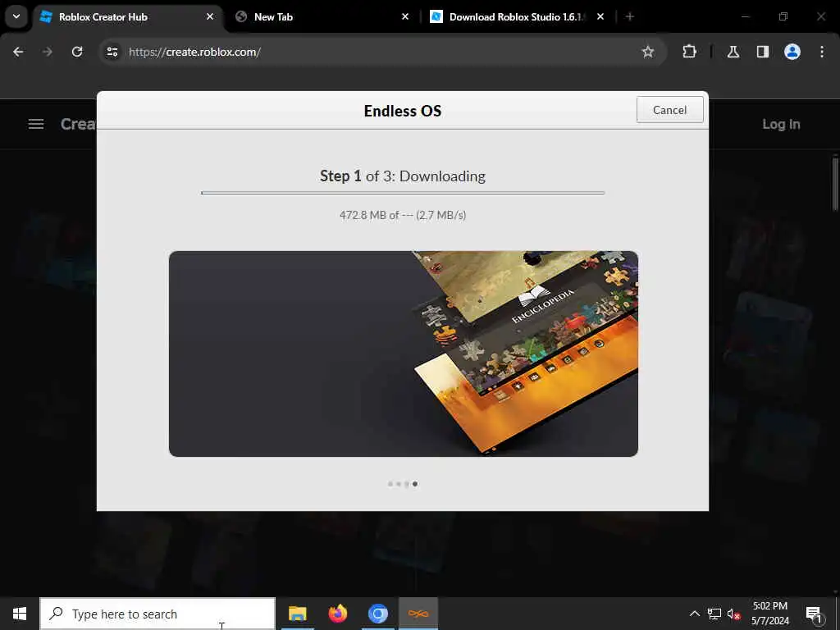Toggle the browser side panel
This screenshot has height=630, width=840.
tap(763, 52)
